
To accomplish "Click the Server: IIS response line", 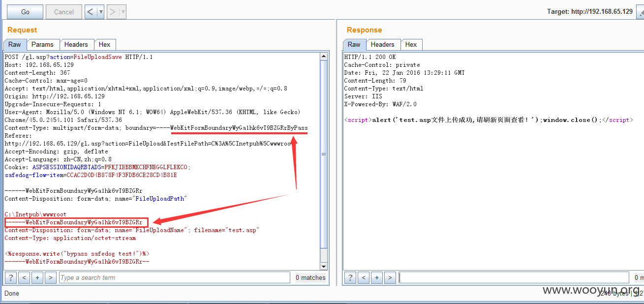I will coord(363,96).
